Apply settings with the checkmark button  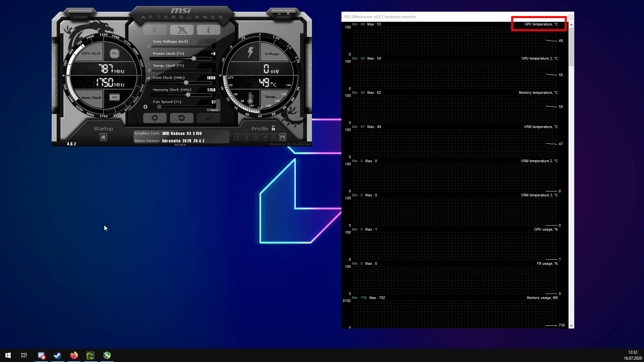coord(208,118)
